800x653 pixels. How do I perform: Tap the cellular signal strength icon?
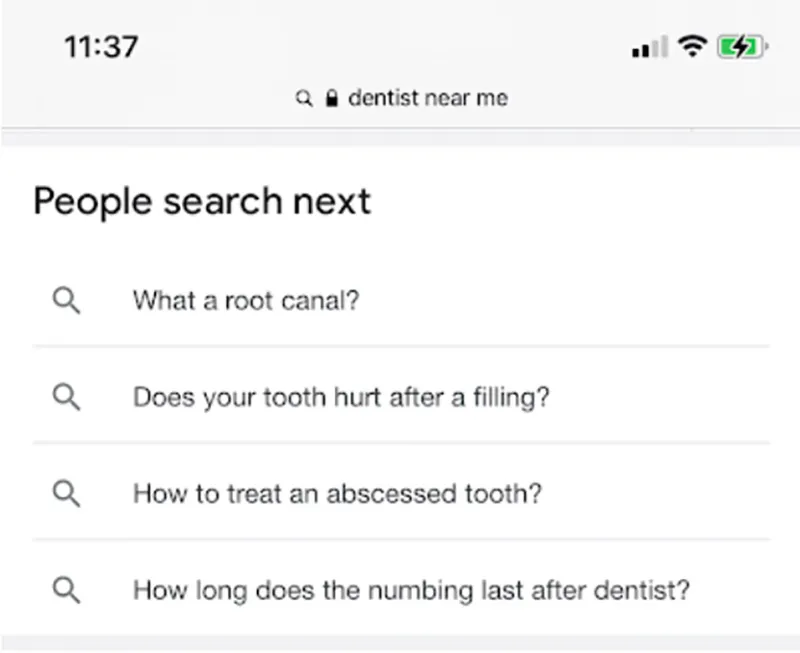[649, 48]
